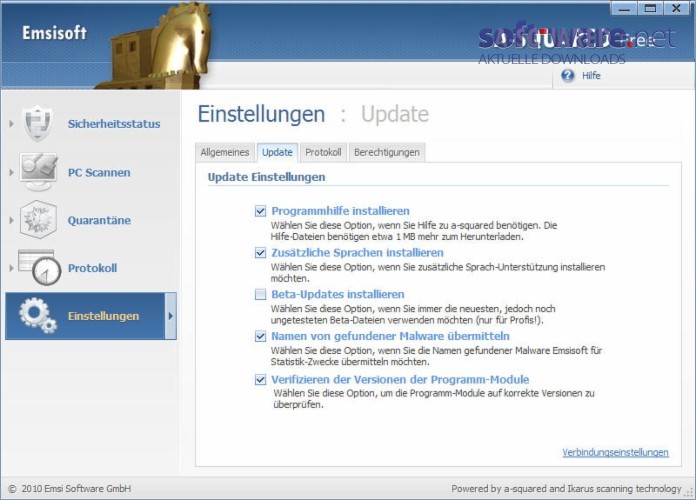Viewport: 696px width, 500px height.
Task: Switch to the Berechtigungen tab
Action: point(387,152)
